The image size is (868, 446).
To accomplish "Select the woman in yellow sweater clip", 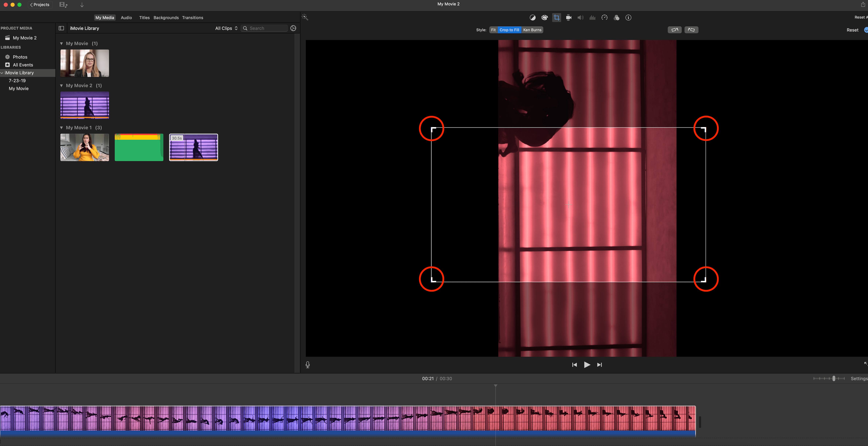I will (85, 147).
